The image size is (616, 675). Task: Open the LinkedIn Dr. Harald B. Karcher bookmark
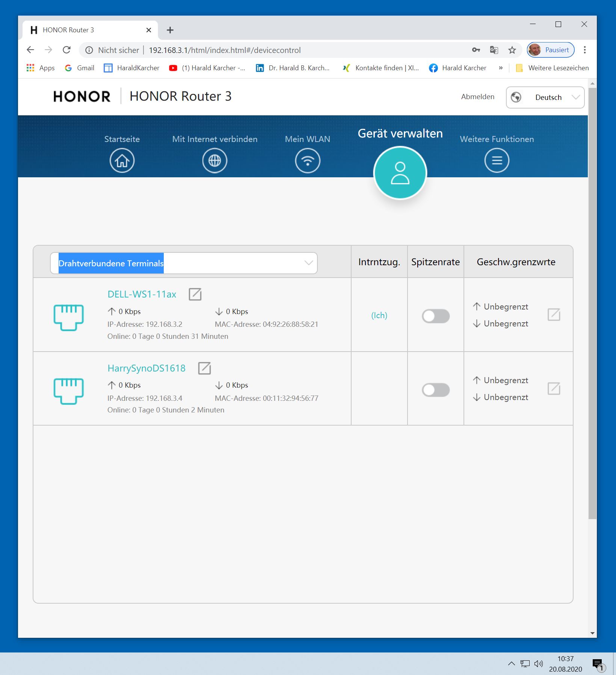point(293,68)
